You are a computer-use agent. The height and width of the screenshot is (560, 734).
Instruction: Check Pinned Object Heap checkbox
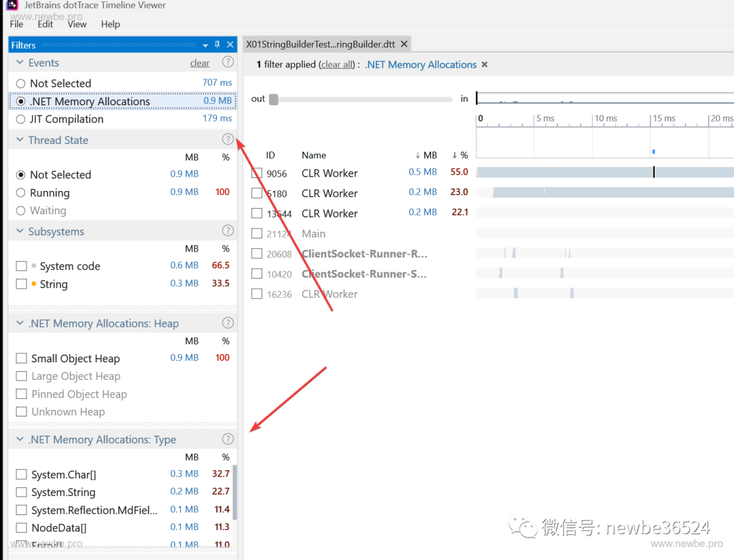[x=21, y=393]
